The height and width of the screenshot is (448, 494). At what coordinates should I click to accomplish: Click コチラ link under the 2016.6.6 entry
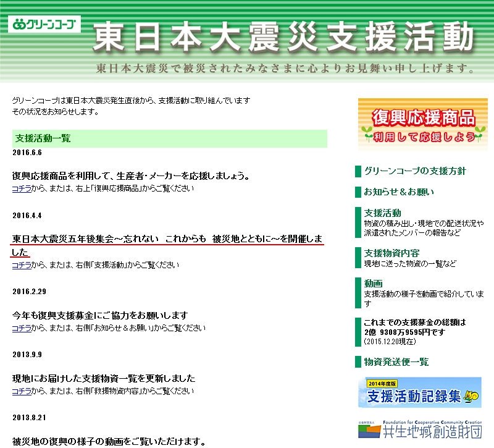(22, 188)
